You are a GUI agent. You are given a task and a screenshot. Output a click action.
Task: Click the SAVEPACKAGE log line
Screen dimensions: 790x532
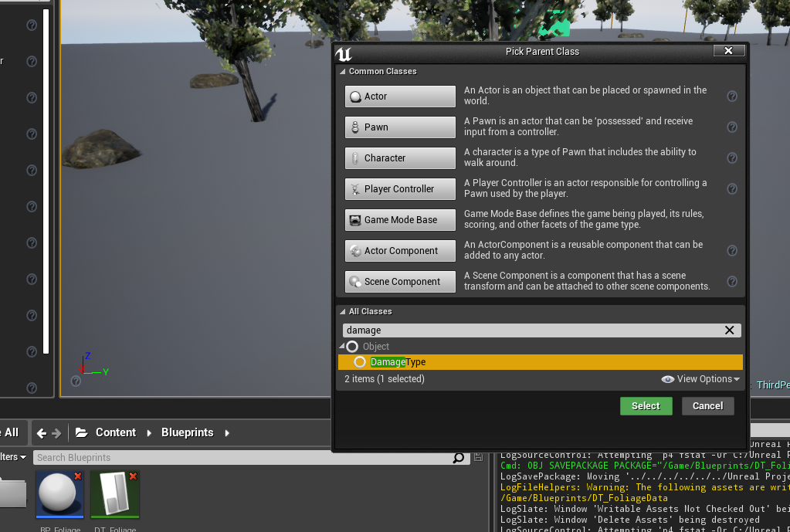[x=645, y=466]
